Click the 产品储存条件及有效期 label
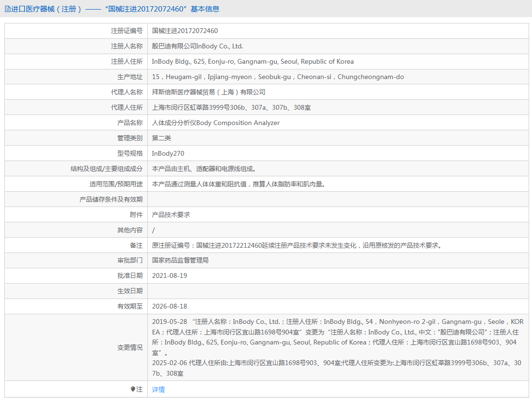Viewport: 532px width, 402px height. 111,199
